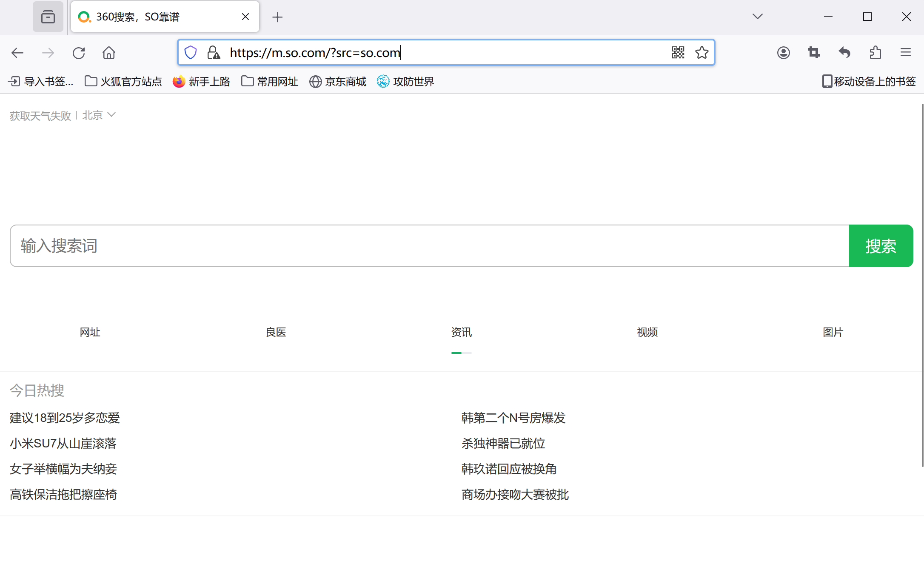Reload the current page
The height and width of the screenshot is (578, 924).
(x=79, y=53)
